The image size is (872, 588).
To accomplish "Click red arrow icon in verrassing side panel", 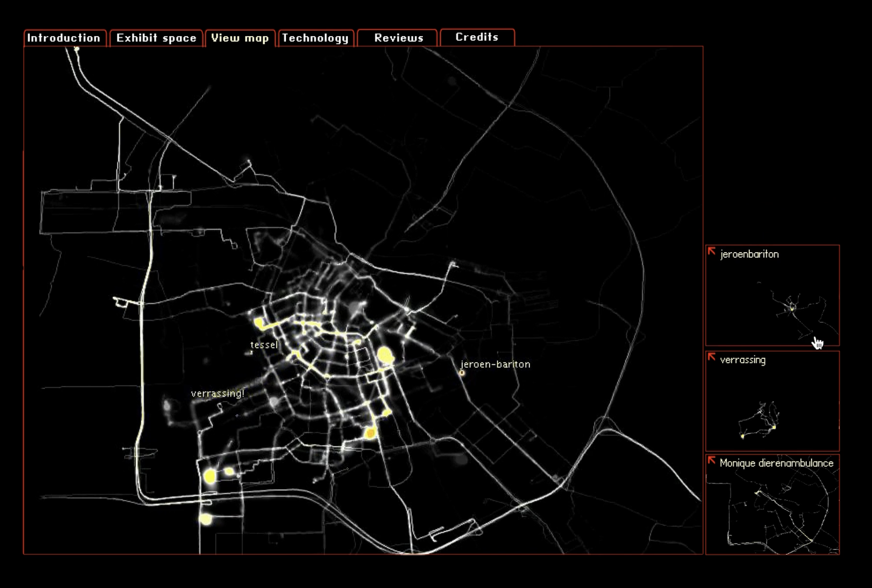I will [x=712, y=357].
